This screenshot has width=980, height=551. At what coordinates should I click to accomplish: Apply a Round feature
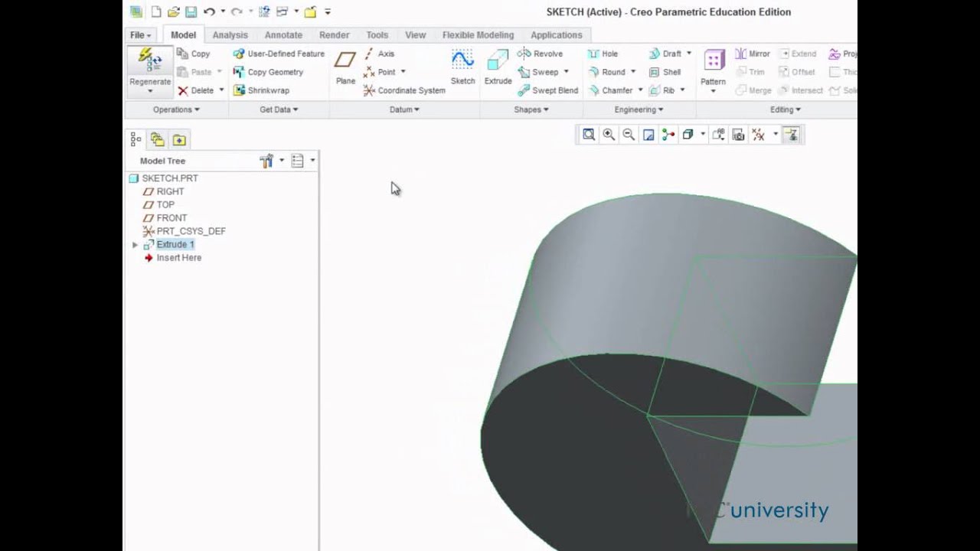pyautogui.click(x=606, y=72)
